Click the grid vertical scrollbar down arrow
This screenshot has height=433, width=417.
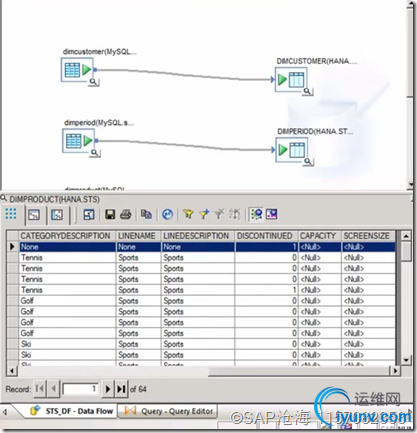[406, 360]
